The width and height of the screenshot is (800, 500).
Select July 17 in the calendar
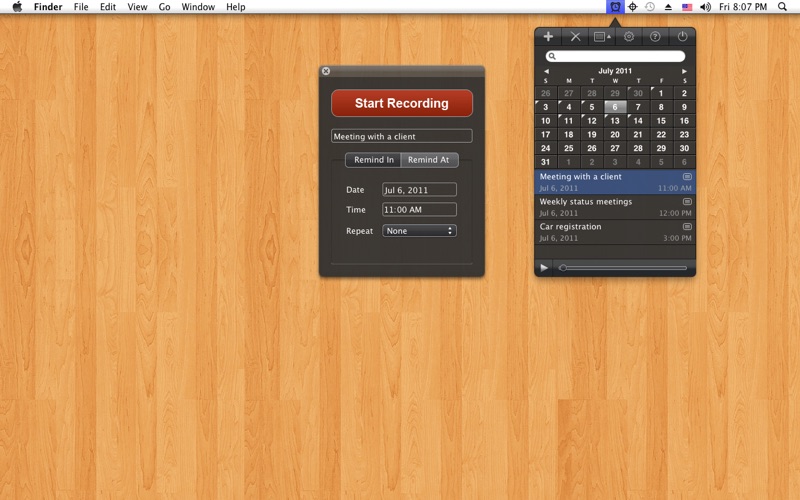pos(545,135)
